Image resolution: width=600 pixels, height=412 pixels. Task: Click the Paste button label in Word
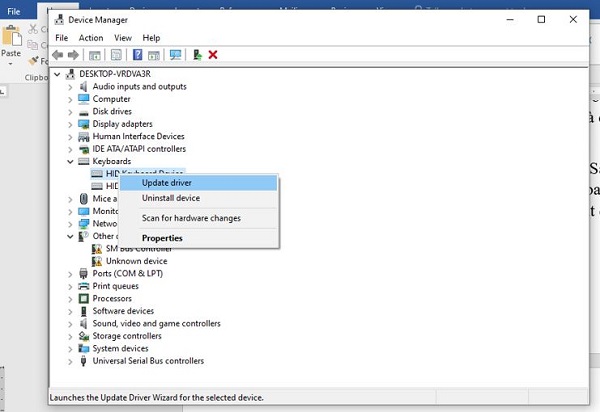point(11,53)
